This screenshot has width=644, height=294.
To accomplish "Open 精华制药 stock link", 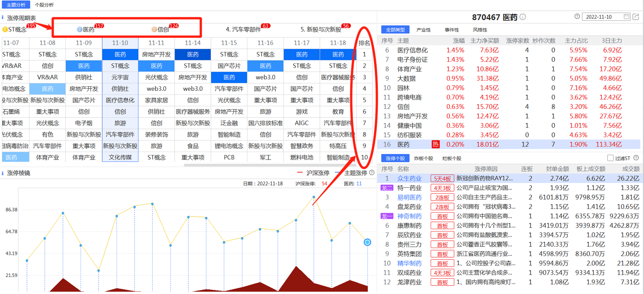I will tap(409, 263).
